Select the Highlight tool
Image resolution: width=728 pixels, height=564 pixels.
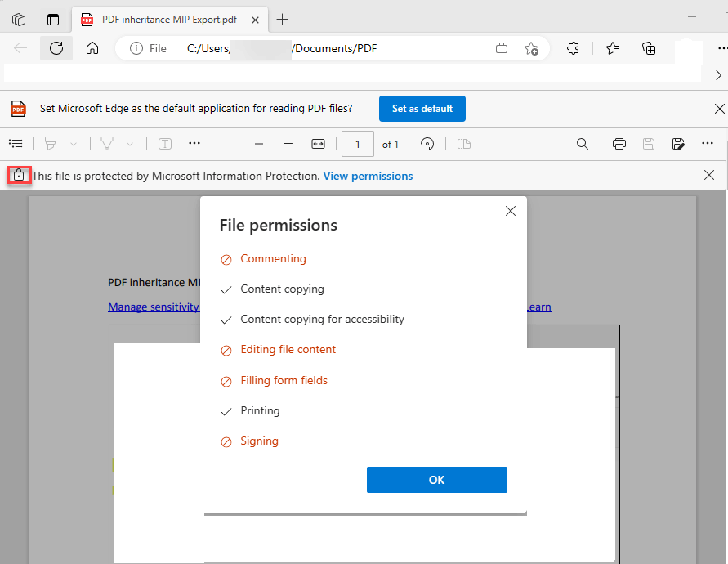click(x=51, y=143)
